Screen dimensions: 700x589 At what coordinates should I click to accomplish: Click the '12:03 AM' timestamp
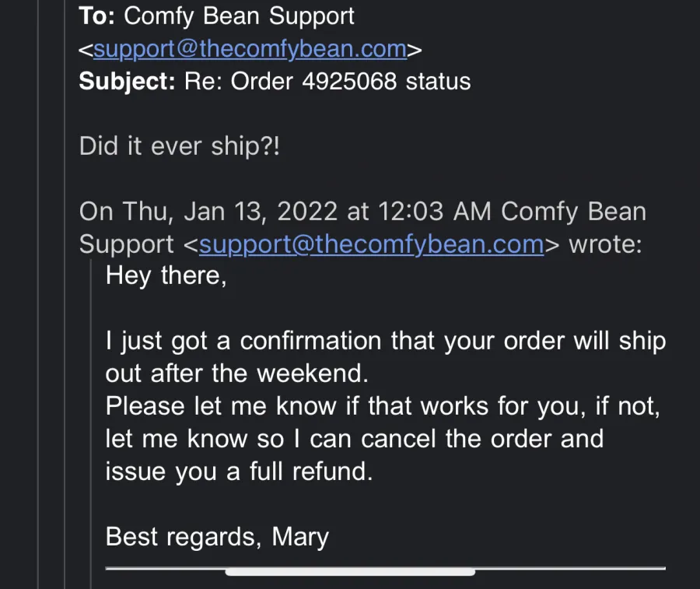(x=434, y=211)
